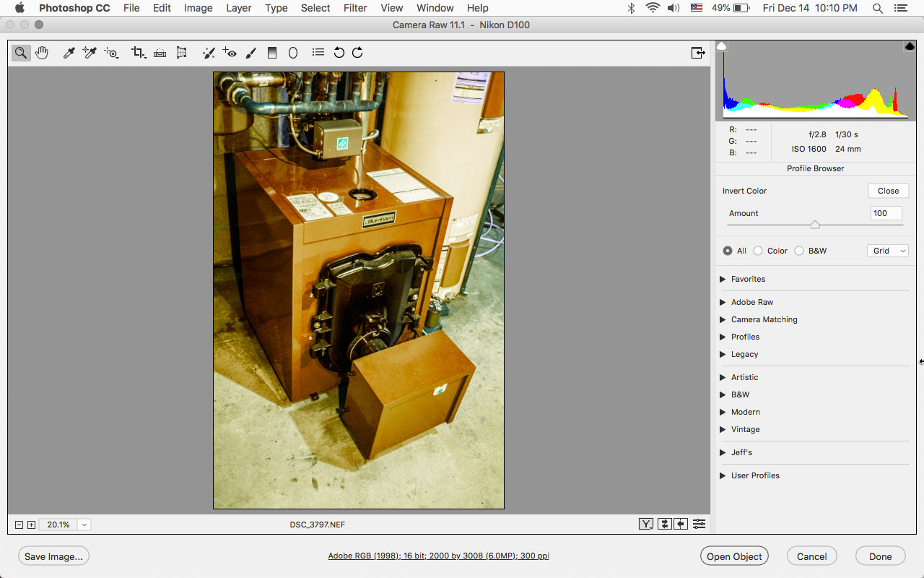This screenshot has height=578, width=924.
Task: Select the Color profiles radio button
Action: (x=758, y=251)
